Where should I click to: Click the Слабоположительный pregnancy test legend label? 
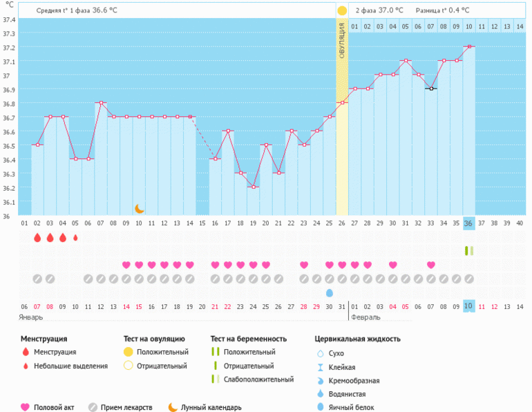258,380
